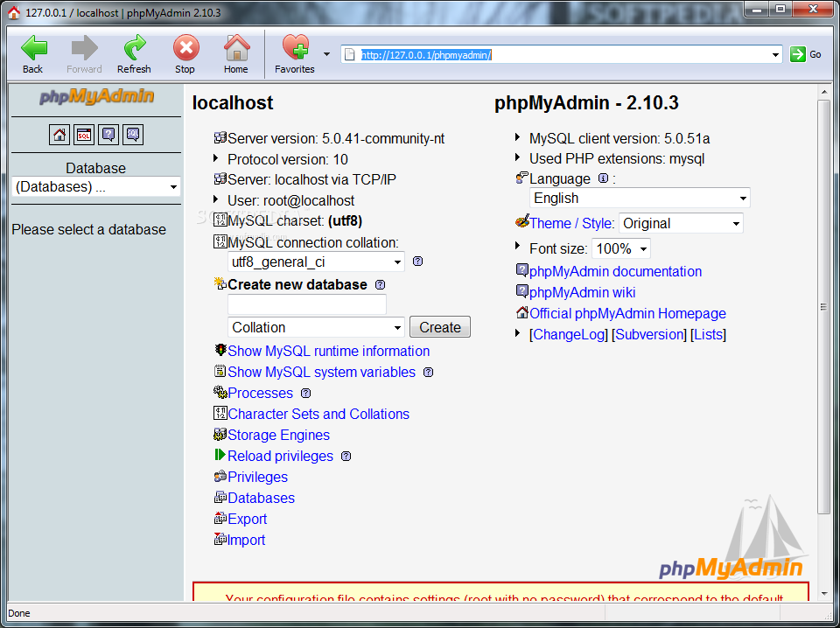This screenshot has width=840, height=628.
Task: Click the new database name input field
Action: tap(307, 304)
